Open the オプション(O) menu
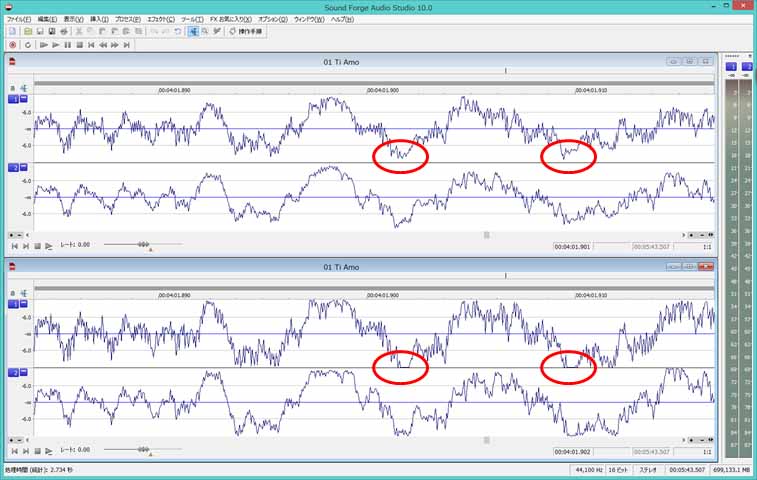Viewport: 757px width, 480px height. coord(273,19)
